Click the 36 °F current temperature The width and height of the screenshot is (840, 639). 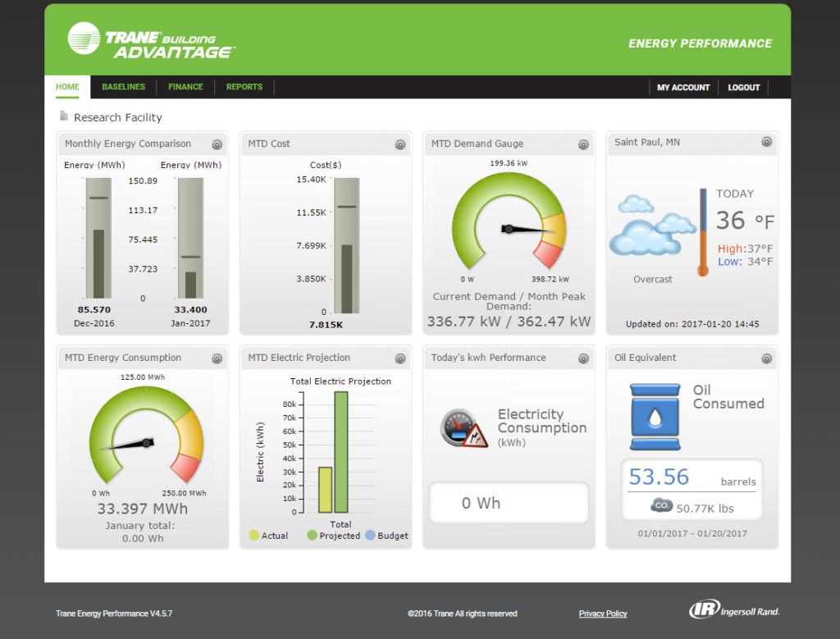coord(745,220)
